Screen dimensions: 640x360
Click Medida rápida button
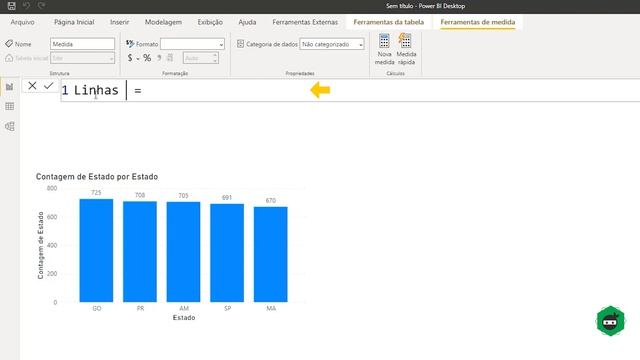click(x=406, y=49)
